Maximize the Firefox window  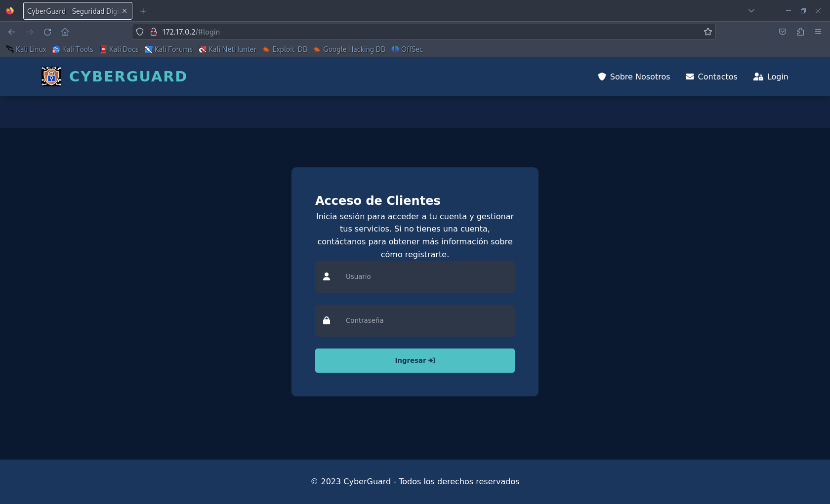click(803, 11)
